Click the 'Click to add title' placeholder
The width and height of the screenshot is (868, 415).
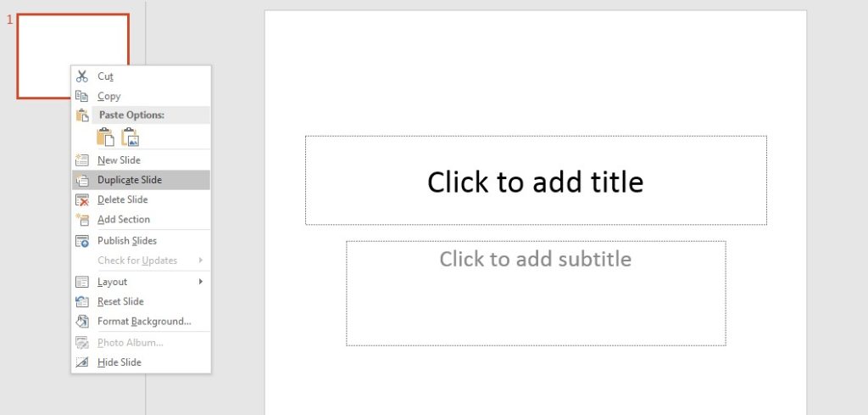pyautogui.click(x=536, y=181)
